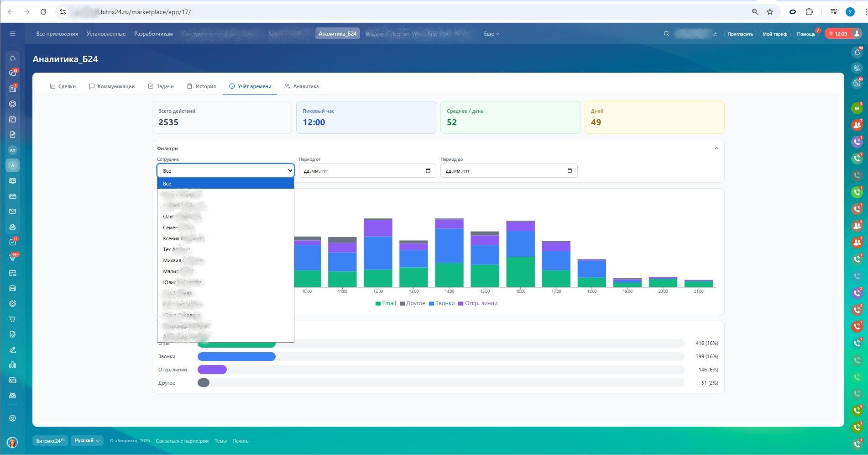Toggle the Откр. линии legend series
Screen dimensions: 868x455
point(478,303)
